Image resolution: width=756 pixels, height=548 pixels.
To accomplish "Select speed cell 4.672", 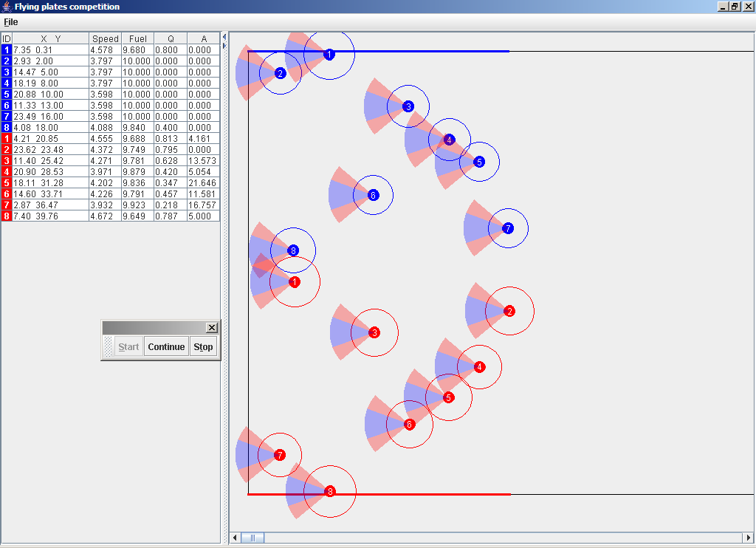I will (105, 216).
